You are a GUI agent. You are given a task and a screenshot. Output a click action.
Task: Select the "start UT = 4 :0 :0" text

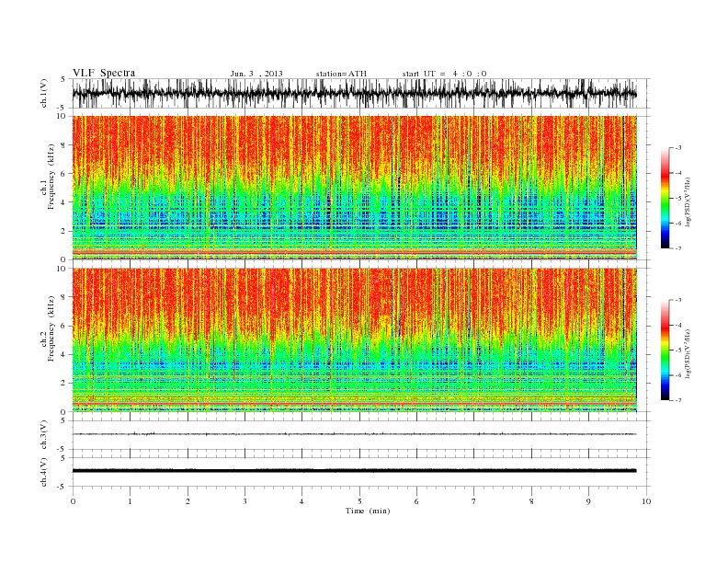[x=444, y=74]
